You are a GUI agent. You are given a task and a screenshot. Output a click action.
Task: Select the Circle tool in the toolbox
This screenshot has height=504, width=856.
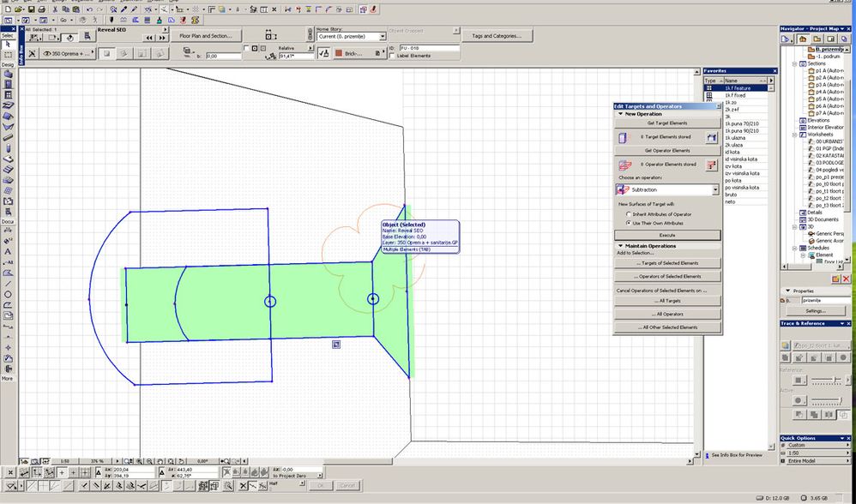click(x=8, y=294)
